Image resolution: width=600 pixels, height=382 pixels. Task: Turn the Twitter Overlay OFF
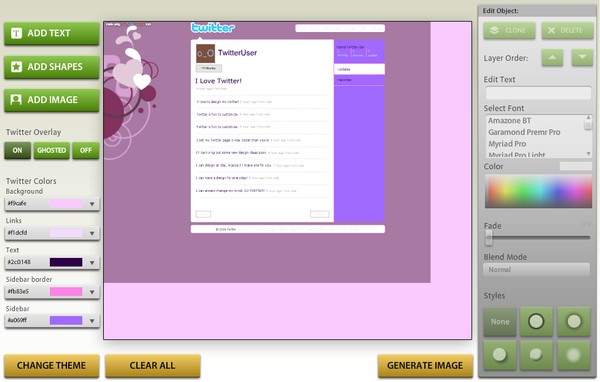click(86, 150)
